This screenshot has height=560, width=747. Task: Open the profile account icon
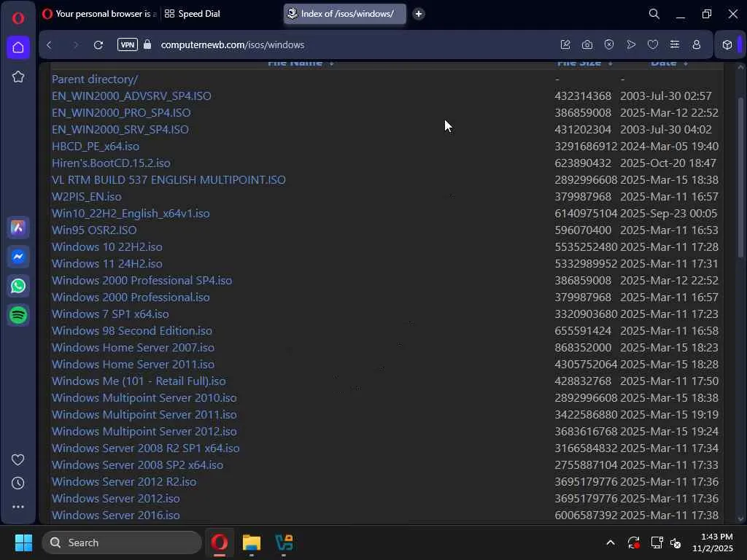(697, 44)
